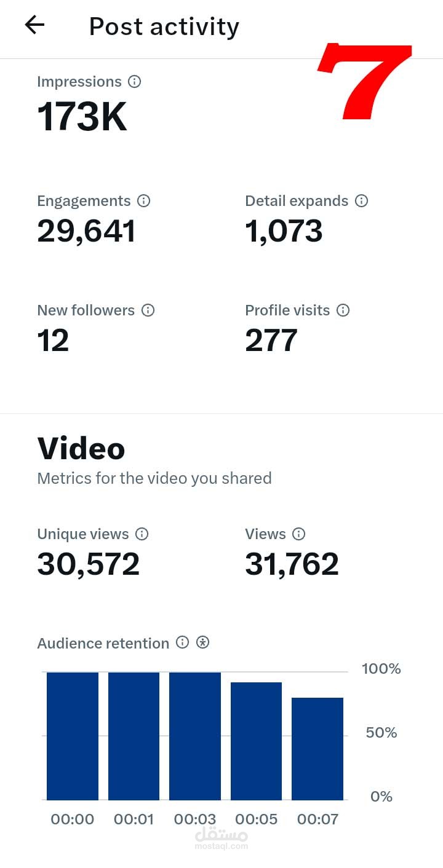443x868 pixels.
Task: Click the mostaql.com watermark logo
Action: coord(221,838)
